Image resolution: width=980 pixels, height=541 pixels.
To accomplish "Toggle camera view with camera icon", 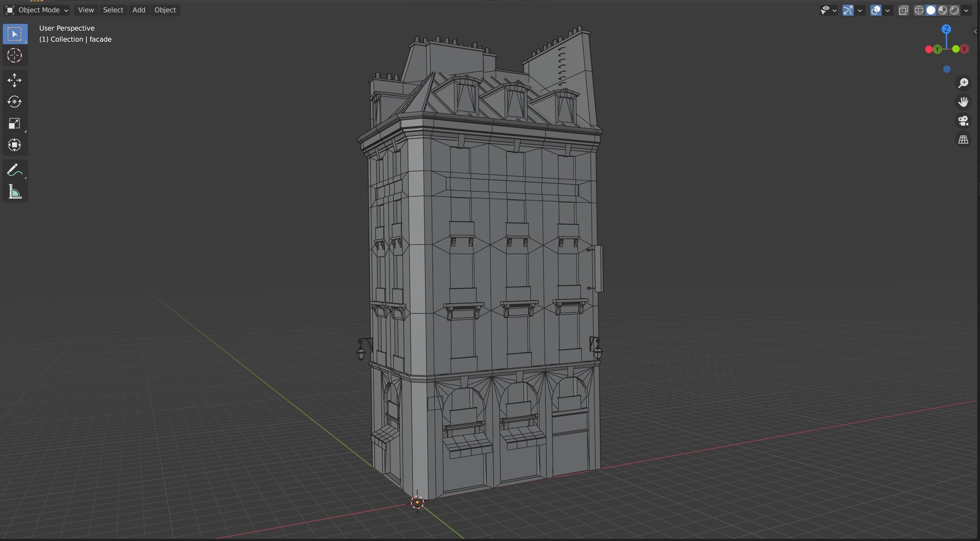I will click(x=963, y=121).
